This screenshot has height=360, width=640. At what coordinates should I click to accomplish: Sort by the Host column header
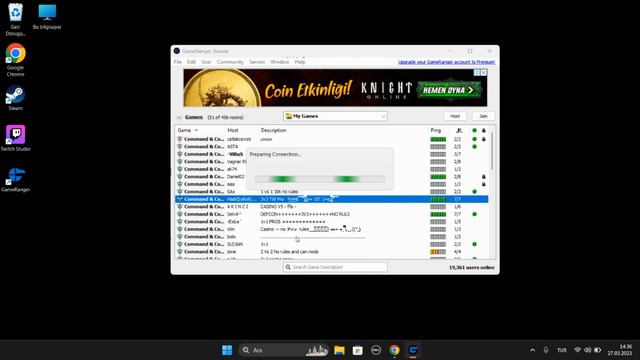[233, 130]
